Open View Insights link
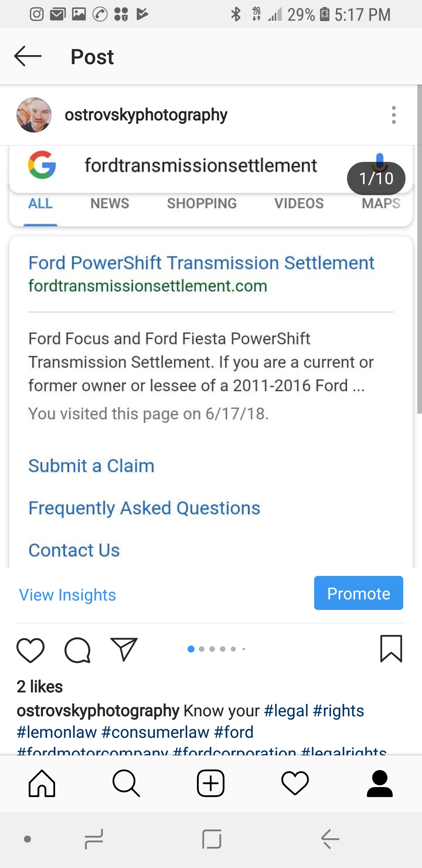422x868 pixels. (68, 595)
